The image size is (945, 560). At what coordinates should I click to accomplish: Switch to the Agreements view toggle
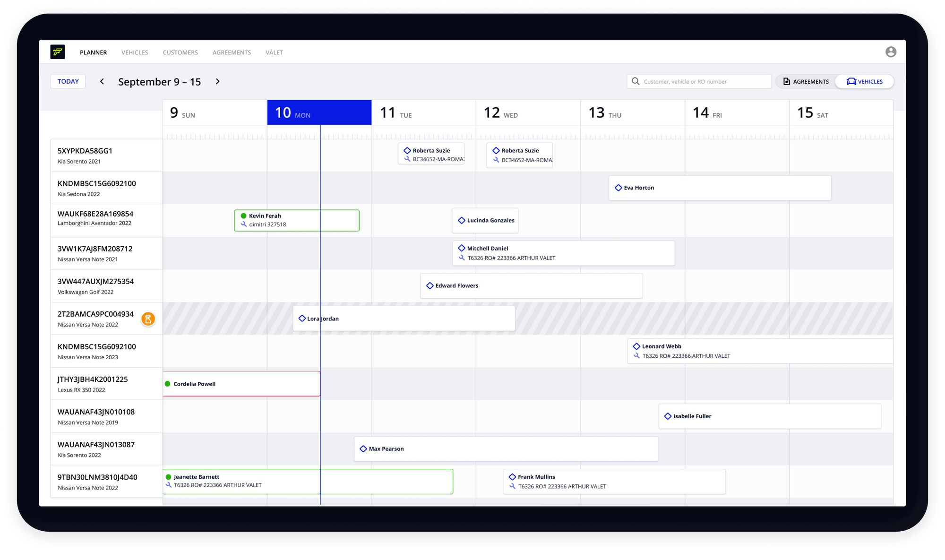pos(806,81)
